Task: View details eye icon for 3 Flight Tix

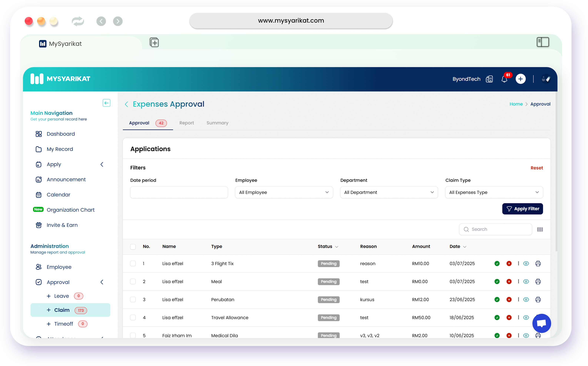Action: 526,263
